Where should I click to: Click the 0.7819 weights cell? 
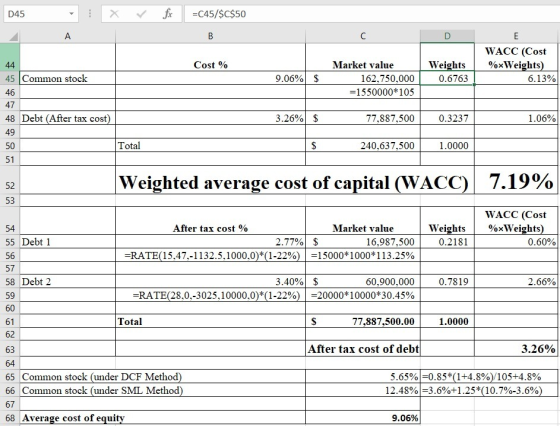[x=448, y=282]
